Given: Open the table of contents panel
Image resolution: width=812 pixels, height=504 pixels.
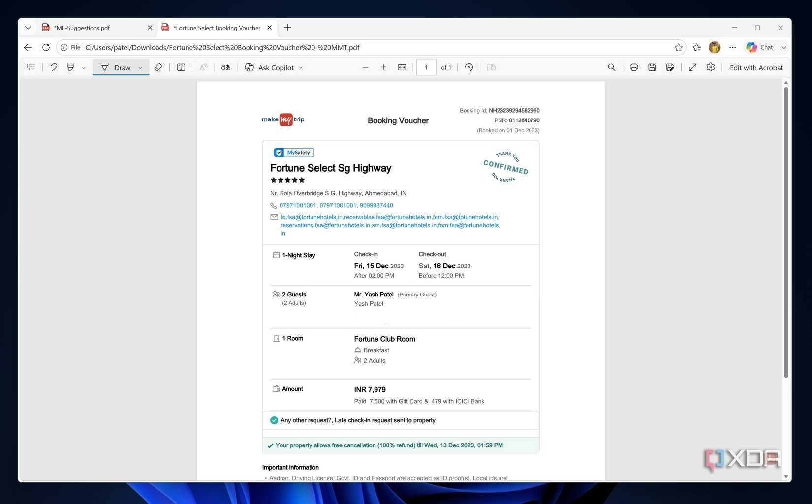Looking at the screenshot, I should click(x=31, y=67).
